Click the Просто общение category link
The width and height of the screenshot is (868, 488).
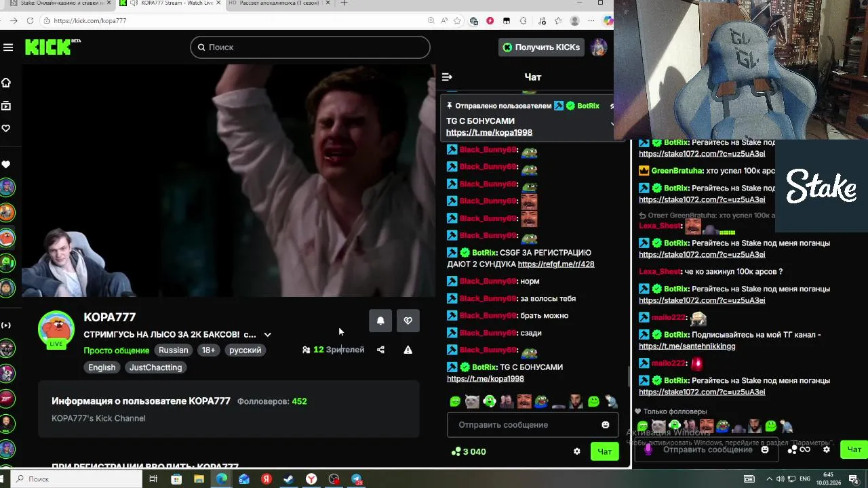click(x=116, y=350)
